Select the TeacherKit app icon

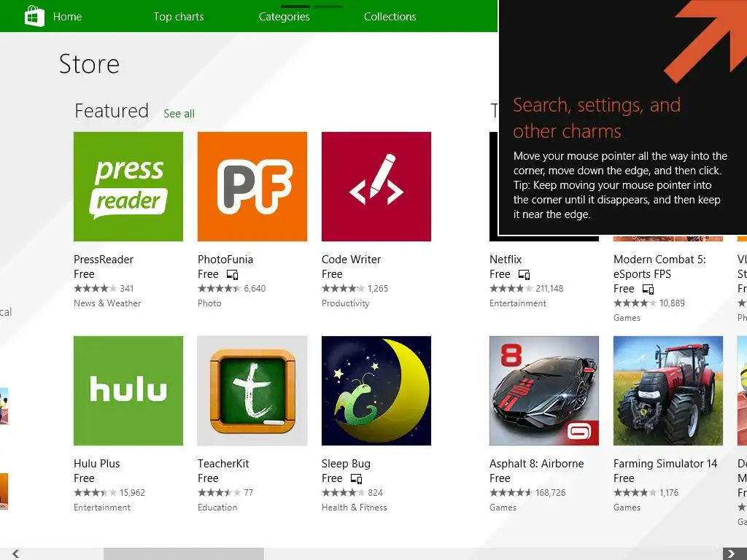pyautogui.click(x=252, y=391)
